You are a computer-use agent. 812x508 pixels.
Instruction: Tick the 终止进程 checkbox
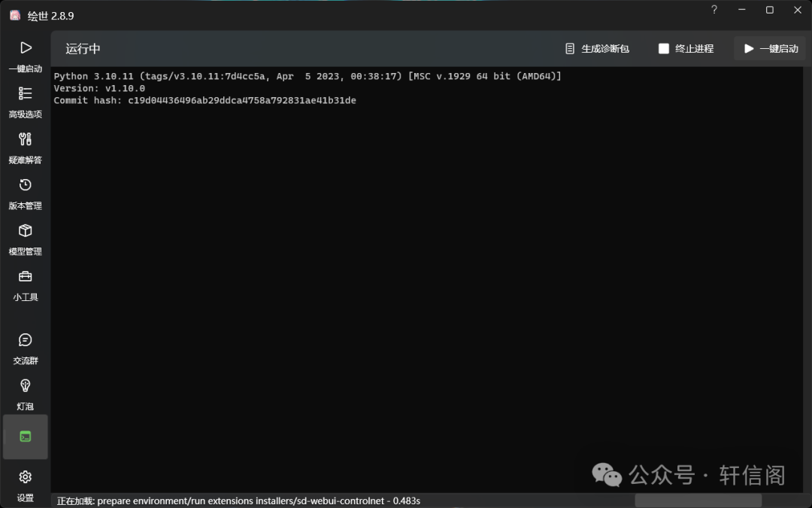[663, 49]
